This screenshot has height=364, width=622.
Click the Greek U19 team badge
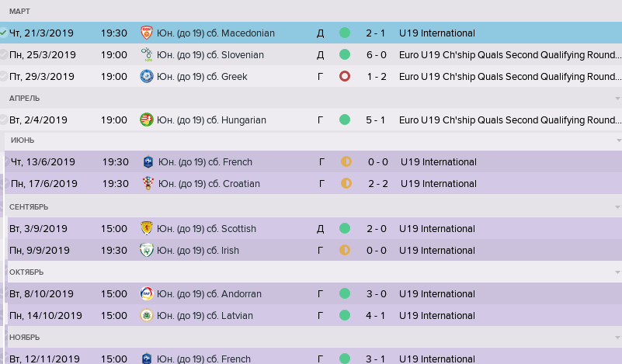click(x=146, y=77)
